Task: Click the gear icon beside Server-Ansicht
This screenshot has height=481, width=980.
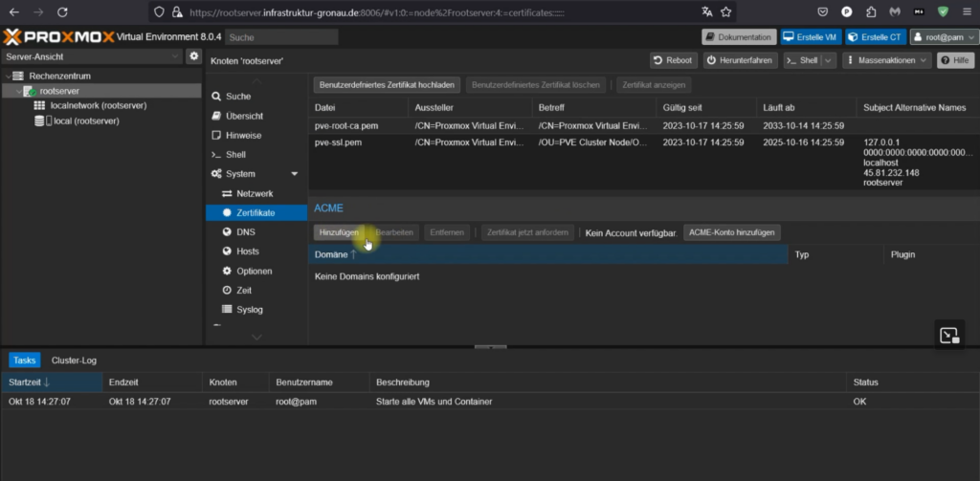Action: 193,56
